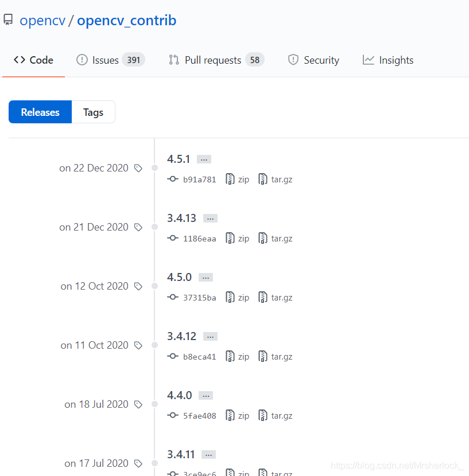The height and width of the screenshot is (476, 469).
Task: Open the opencv_contrib repository link
Action: click(126, 21)
